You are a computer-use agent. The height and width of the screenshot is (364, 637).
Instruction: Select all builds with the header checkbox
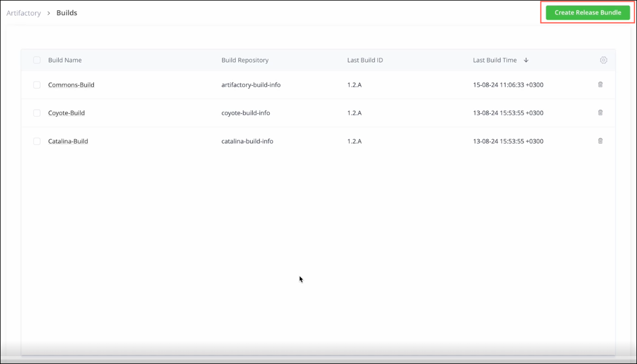[x=37, y=60]
